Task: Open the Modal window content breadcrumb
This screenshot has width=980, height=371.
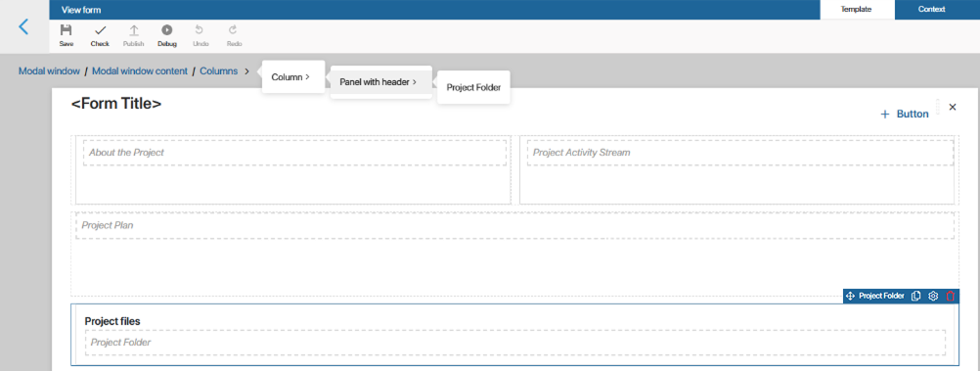Action: [140, 71]
